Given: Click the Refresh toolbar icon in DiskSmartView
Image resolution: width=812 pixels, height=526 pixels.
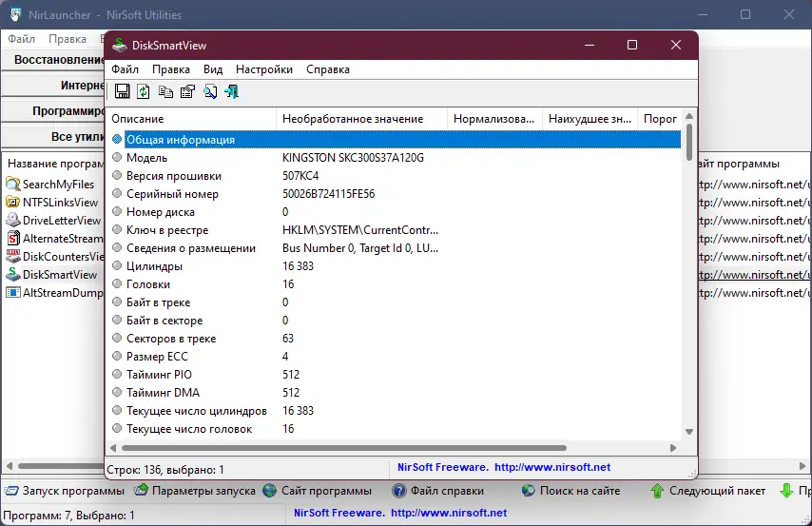Looking at the screenshot, I should (144, 91).
